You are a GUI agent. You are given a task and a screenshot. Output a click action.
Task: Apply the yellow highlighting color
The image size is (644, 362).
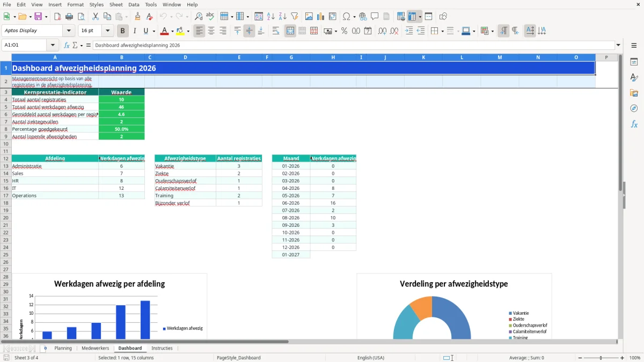(x=181, y=31)
